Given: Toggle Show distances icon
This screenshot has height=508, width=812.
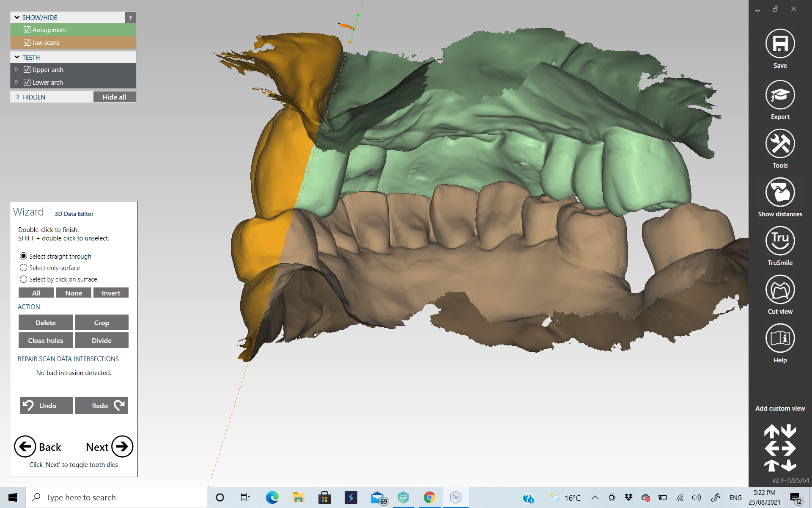Looking at the screenshot, I should click(x=780, y=192).
